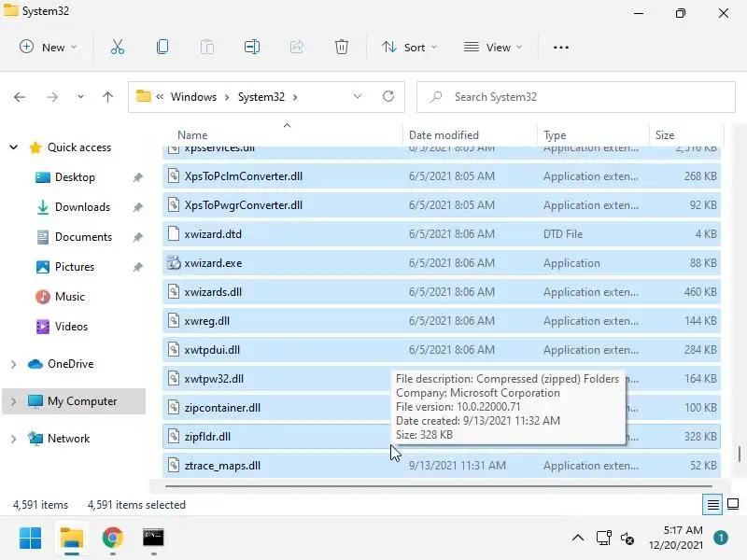The image size is (747, 560).
Task: Unpin Downloads from Quick access
Action: tap(137, 207)
